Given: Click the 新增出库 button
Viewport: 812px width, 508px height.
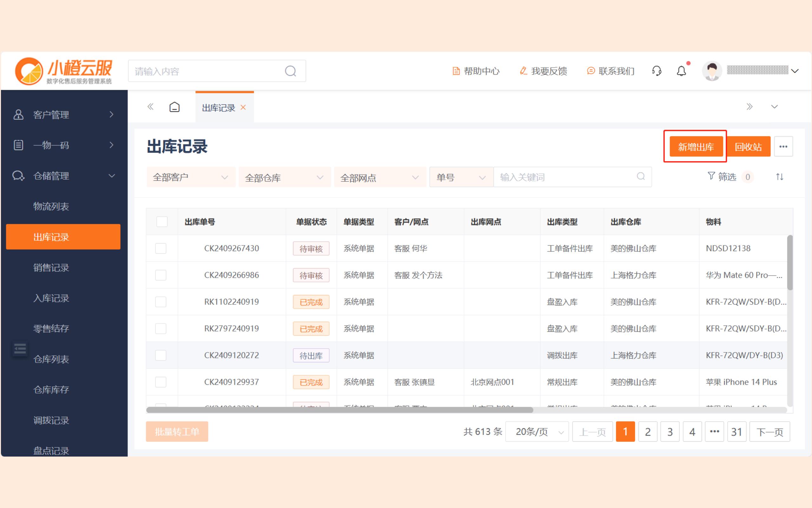Looking at the screenshot, I should pyautogui.click(x=696, y=146).
